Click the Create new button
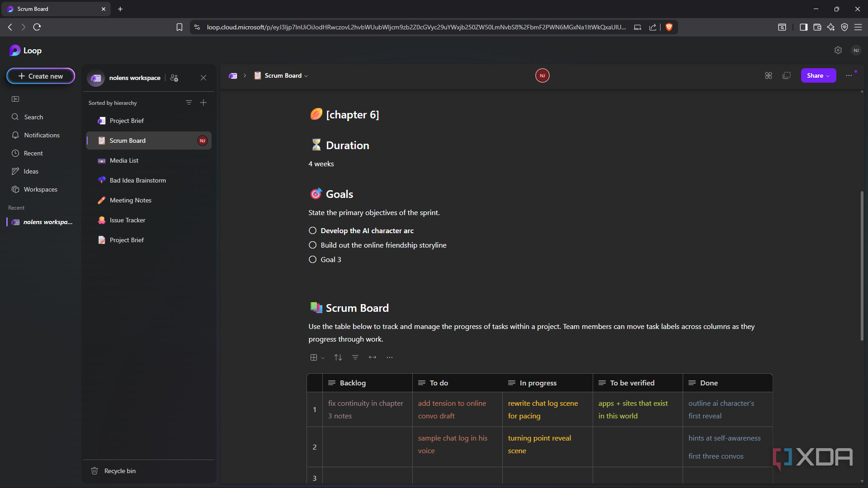The width and height of the screenshot is (868, 488). click(x=41, y=76)
